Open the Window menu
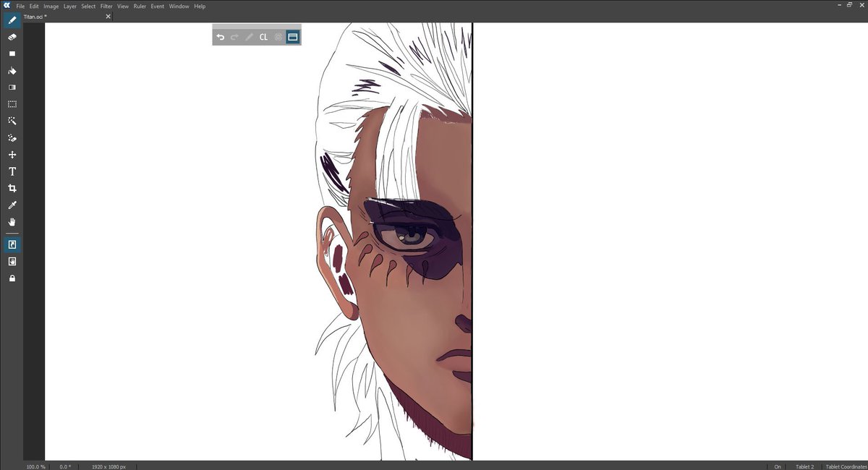Screen dimensions: 868x470 pyautogui.click(x=179, y=6)
